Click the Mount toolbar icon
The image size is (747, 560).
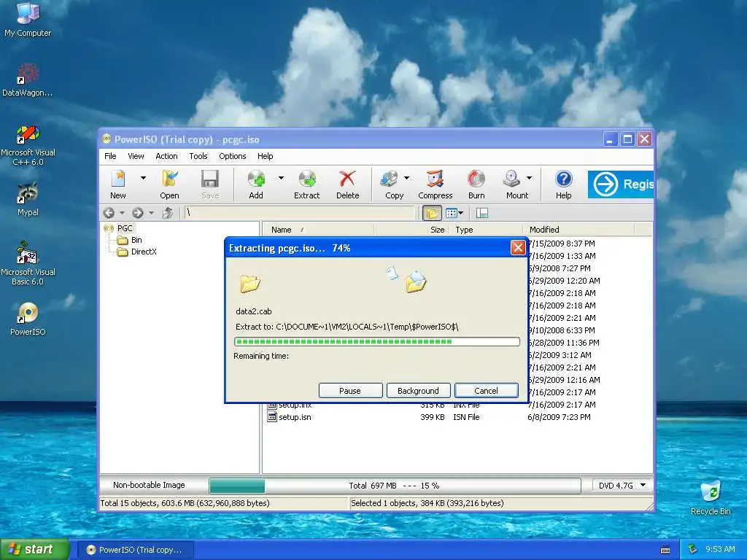click(517, 184)
